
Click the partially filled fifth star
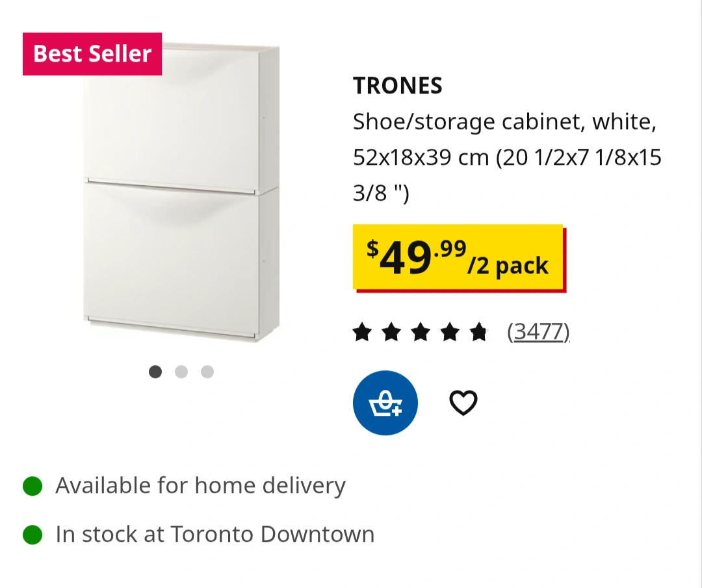click(x=478, y=333)
